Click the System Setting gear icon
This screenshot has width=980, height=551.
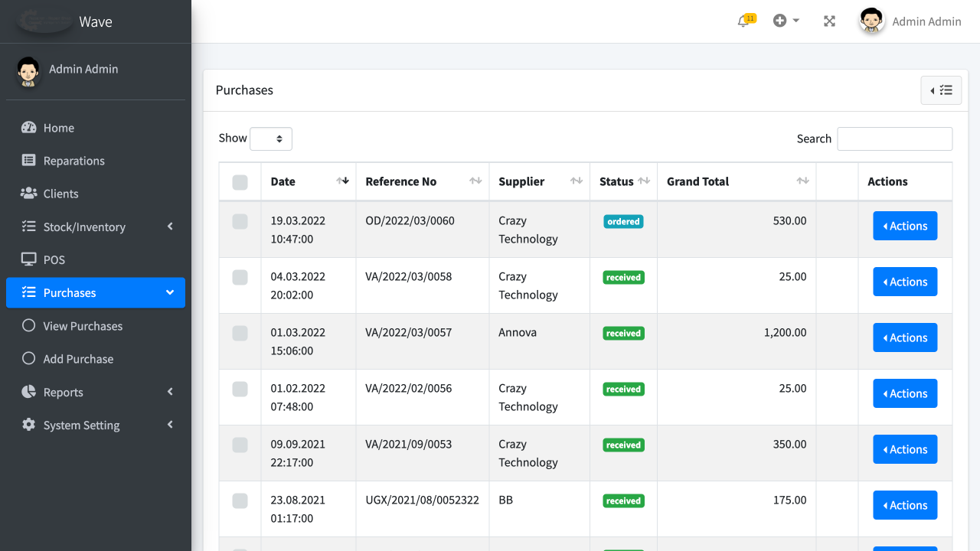click(29, 425)
